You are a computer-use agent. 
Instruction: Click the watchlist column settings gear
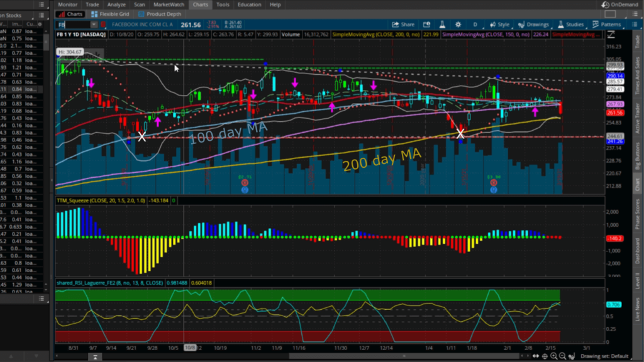[x=40, y=25]
